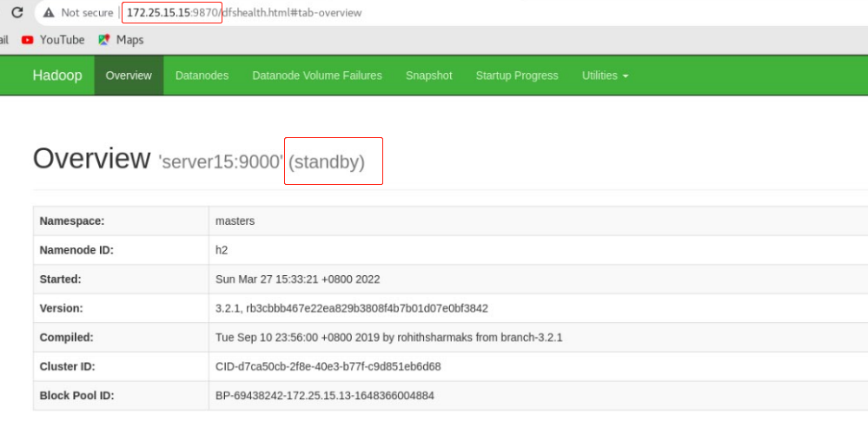Go to the Snapshot tab
The image size is (868, 421).
pyautogui.click(x=429, y=76)
